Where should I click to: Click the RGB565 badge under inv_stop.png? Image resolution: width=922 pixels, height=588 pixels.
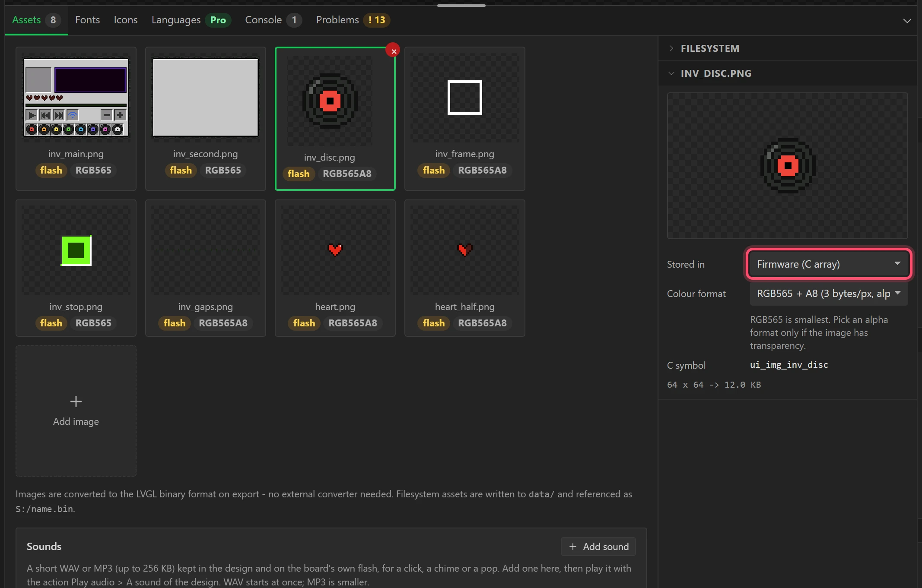pyautogui.click(x=93, y=323)
